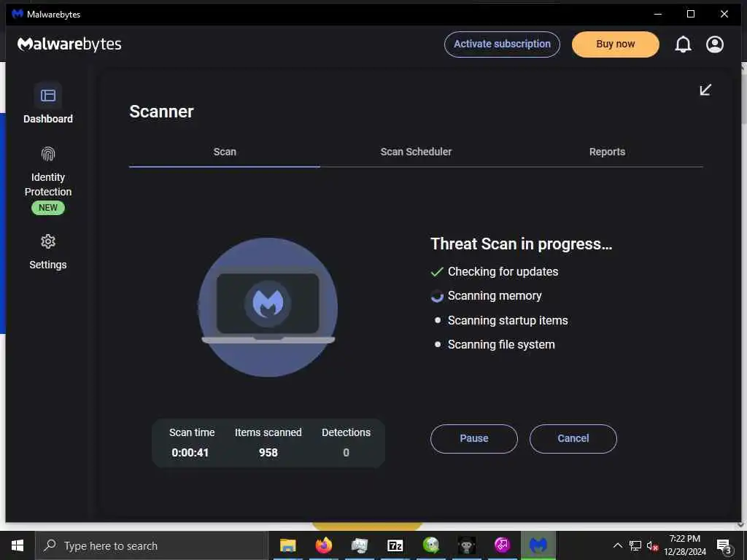Viewport: 747px width, 560px height.
Task: Open network status tray icon
Action: pyautogui.click(x=635, y=545)
